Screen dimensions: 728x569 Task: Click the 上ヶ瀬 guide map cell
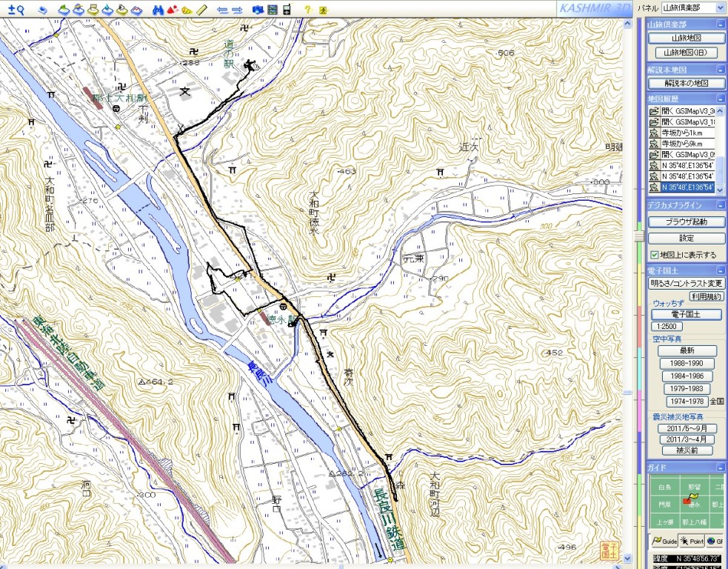point(665,522)
